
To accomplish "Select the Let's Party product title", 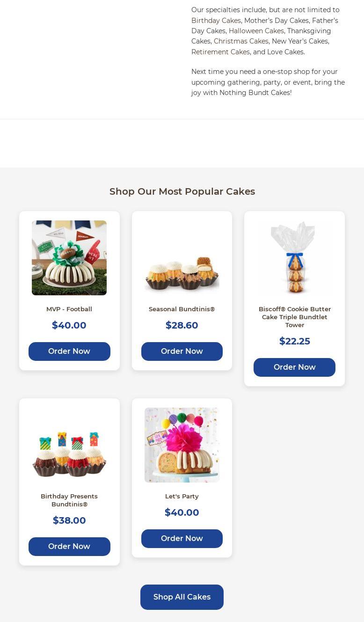I will (x=182, y=496).
